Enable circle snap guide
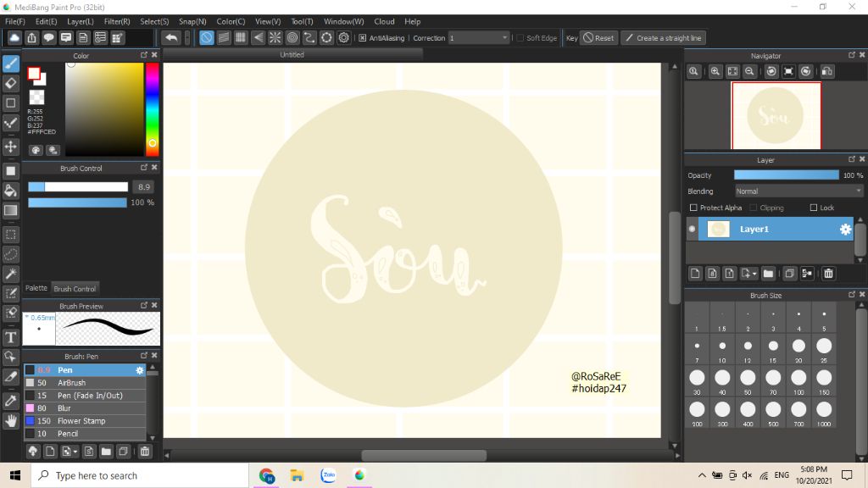The image size is (868, 488). (292, 37)
